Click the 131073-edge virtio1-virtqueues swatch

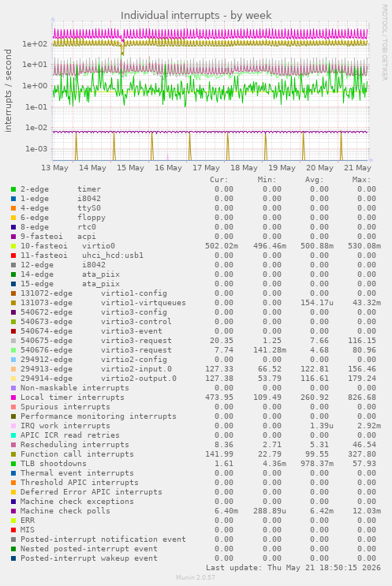13,303
